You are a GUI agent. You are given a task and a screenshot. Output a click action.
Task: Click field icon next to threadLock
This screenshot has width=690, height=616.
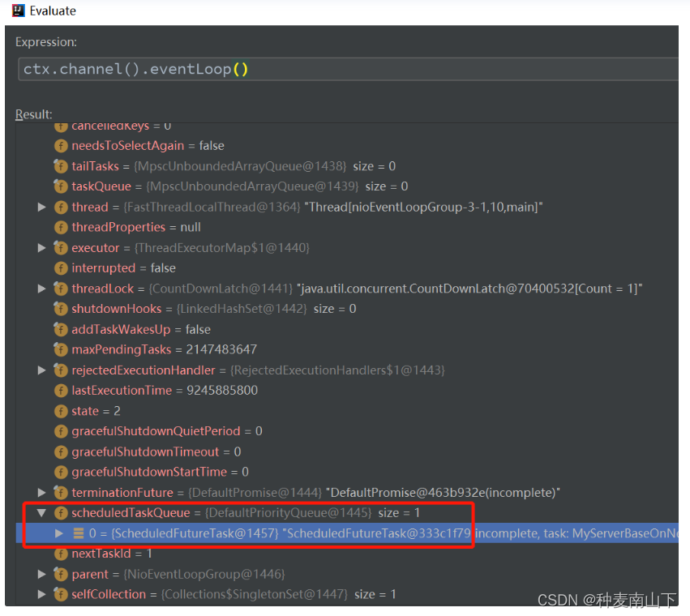tap(61, 289)
